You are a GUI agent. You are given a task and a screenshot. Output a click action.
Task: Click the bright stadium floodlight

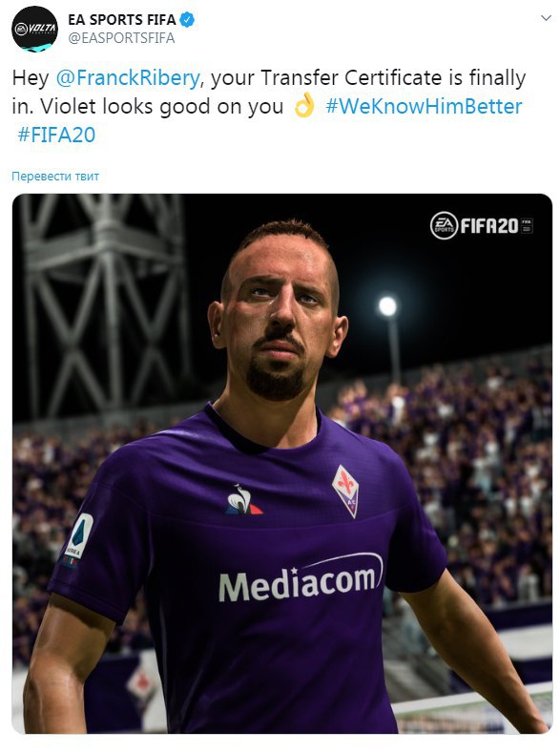click(387, 306)
